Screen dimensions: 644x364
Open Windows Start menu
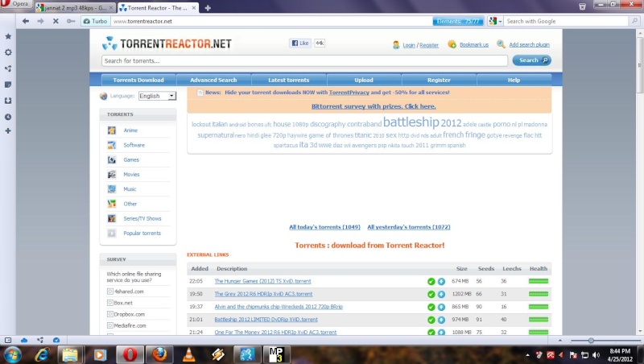(x=12, y=354)
